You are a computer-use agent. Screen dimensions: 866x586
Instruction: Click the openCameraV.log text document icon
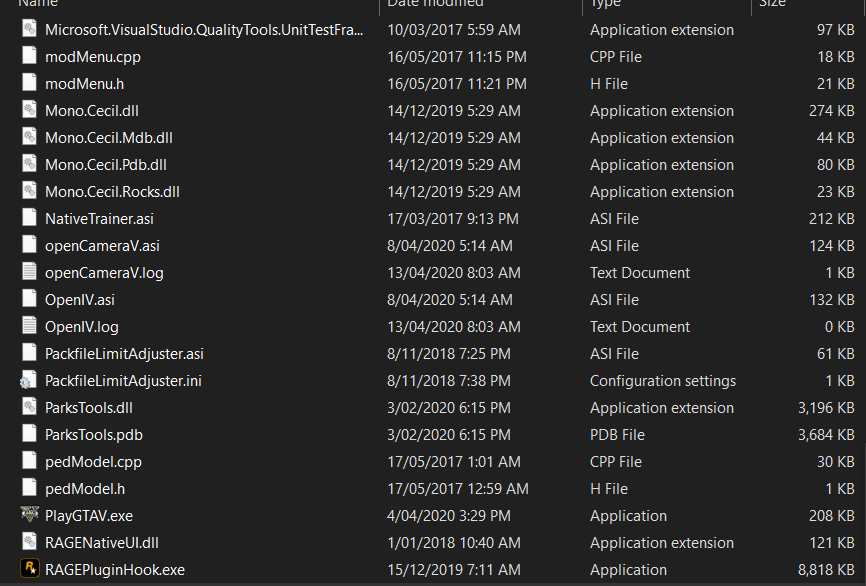coord(29,273)
